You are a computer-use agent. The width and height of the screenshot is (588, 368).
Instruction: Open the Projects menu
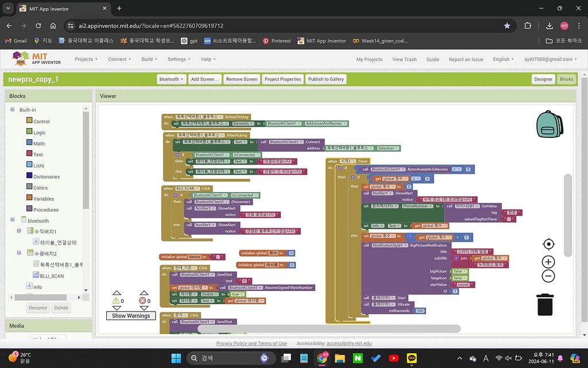point(86,59)
